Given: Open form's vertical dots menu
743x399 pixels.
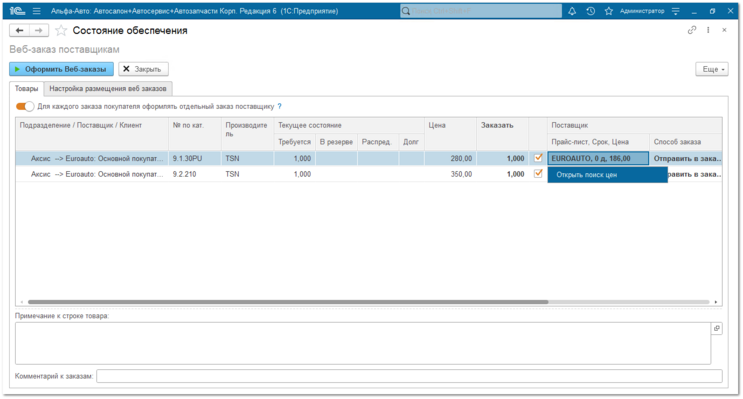Looking at the screenshot, I should [708, 30].
